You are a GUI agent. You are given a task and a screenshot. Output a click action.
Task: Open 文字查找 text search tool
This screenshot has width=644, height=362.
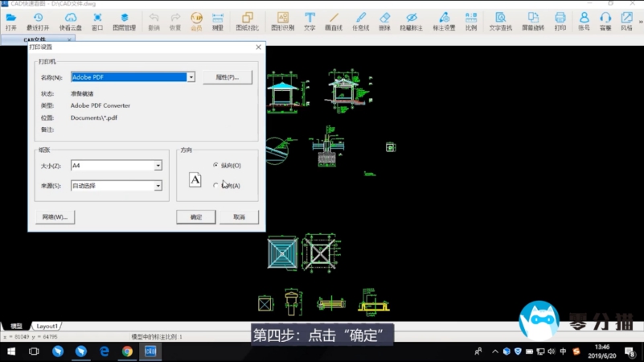[x=499, y=22]
